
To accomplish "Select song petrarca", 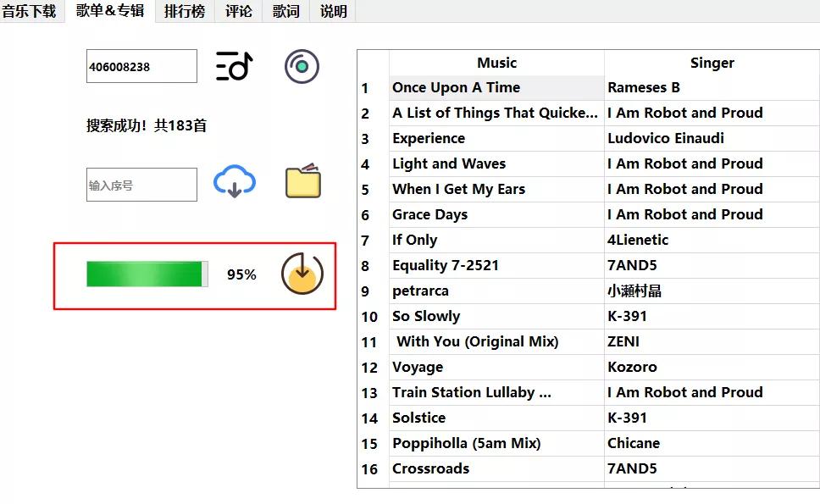I will pos(496,291).
